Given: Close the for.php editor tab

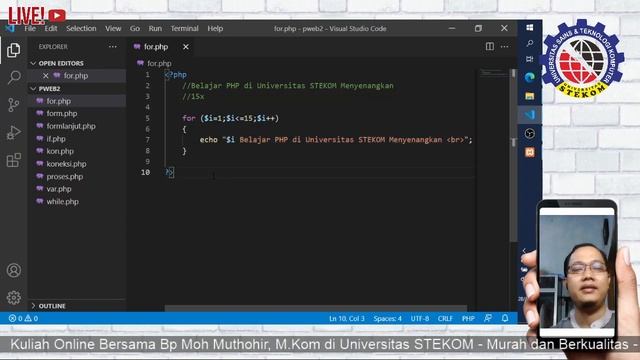Looking at the screenshot, I should coord(186,47).
